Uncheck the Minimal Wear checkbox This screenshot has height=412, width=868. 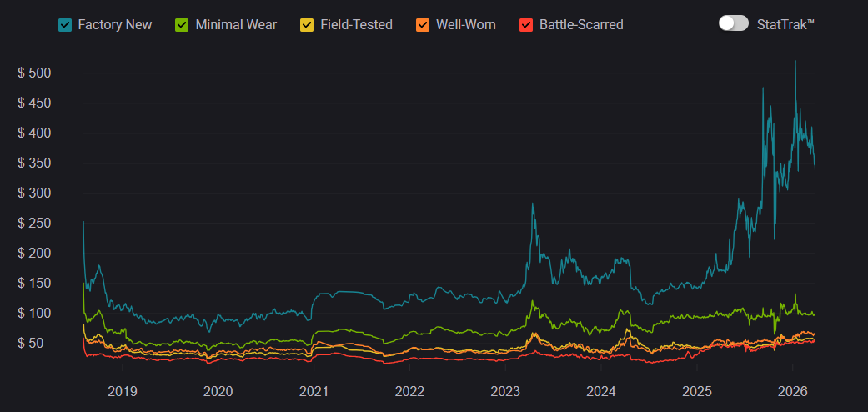183,24
